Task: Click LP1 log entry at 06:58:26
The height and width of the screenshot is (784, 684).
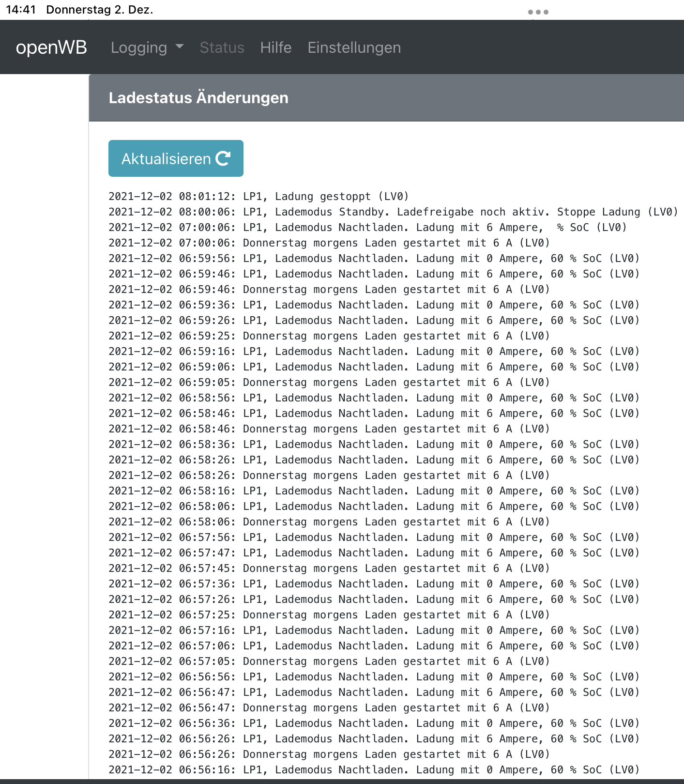Action: point(374,460)
